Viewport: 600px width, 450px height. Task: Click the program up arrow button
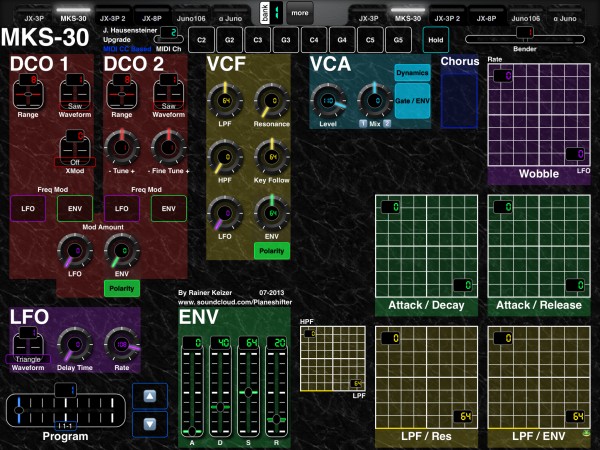click(150, 396)
